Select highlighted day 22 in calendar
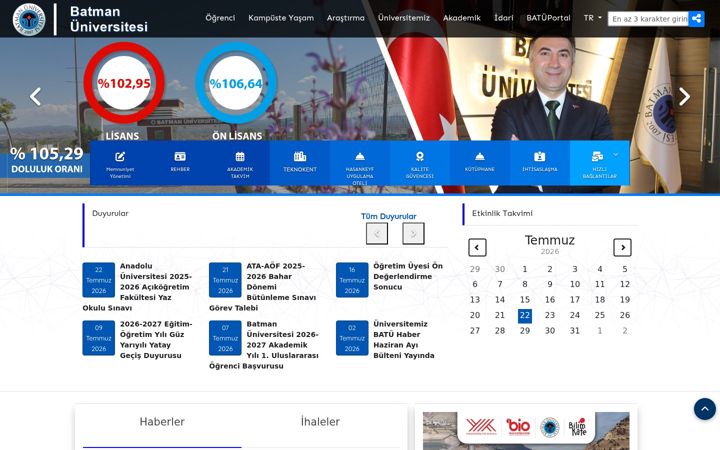The width and height of the screenshot is (720, 450). [x=525, y=315]
